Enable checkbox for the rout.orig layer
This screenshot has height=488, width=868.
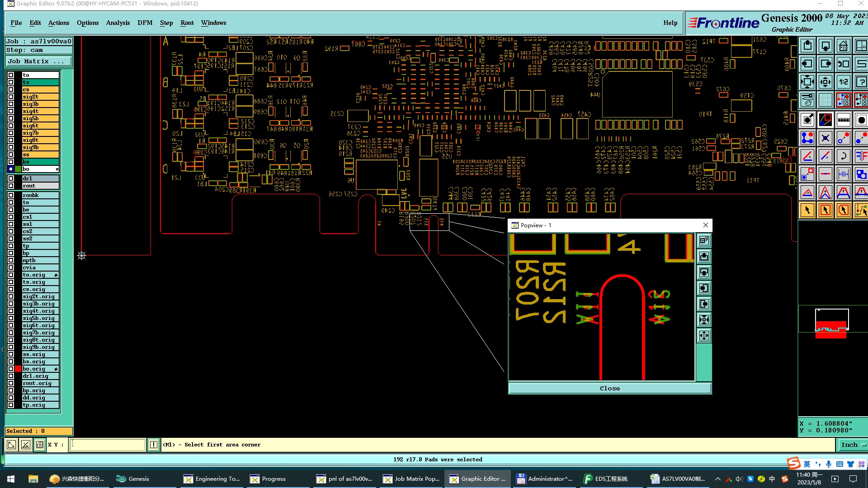click(11, 383)
